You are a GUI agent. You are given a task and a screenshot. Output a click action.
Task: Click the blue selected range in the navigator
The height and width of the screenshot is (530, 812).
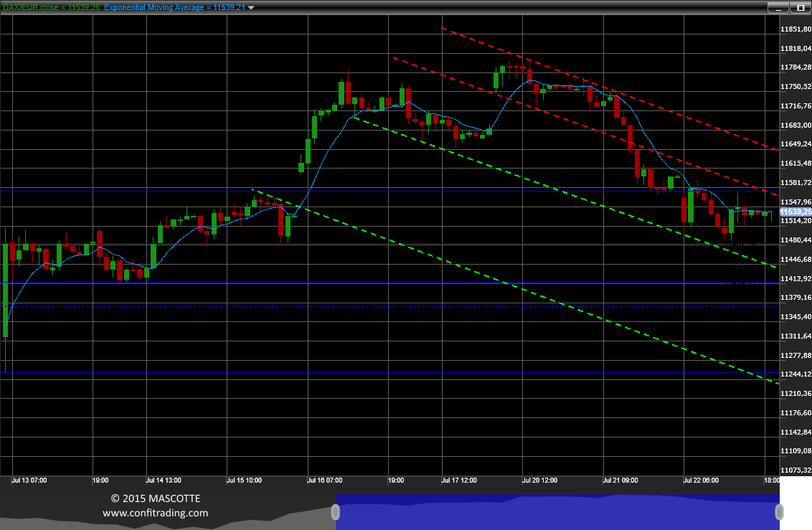[557, 512]
